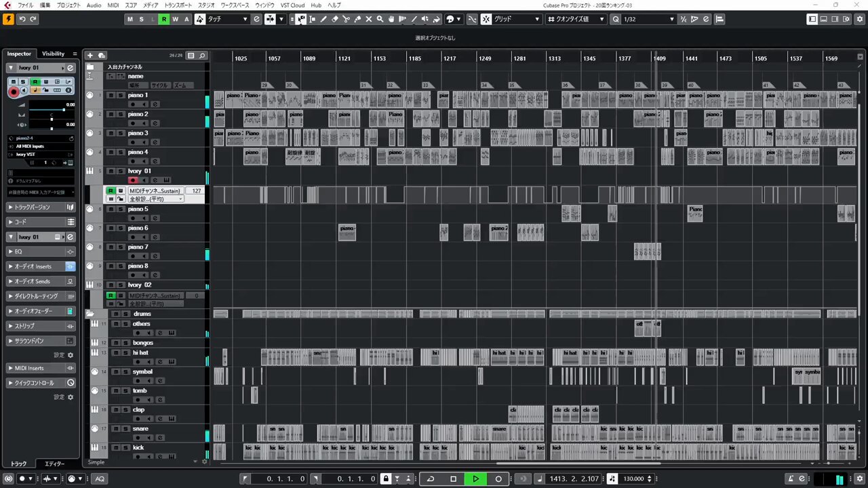The width and height of the screenshot is (868, 488).
Task: Select the Split scissors tool
Action: (347, 19)
